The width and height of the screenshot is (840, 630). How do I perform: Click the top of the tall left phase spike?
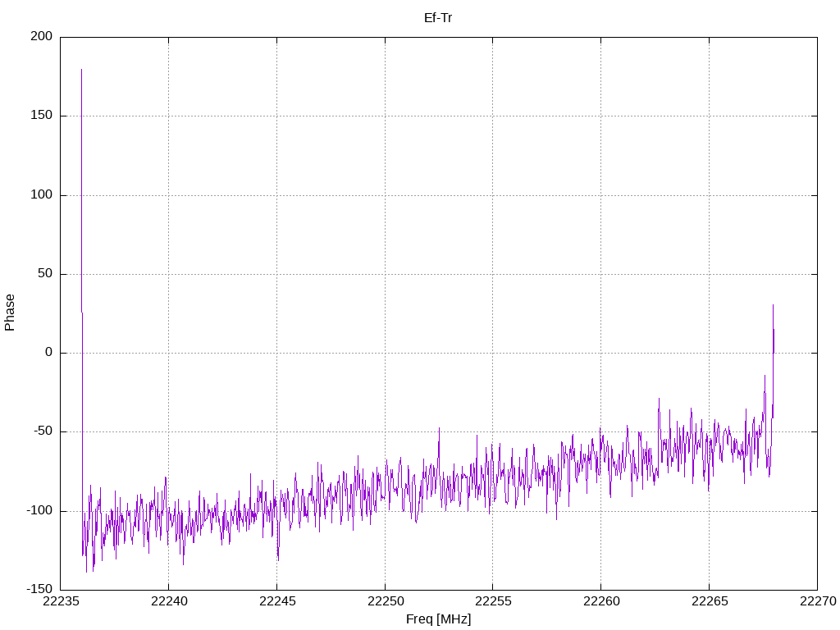[81, 70]
